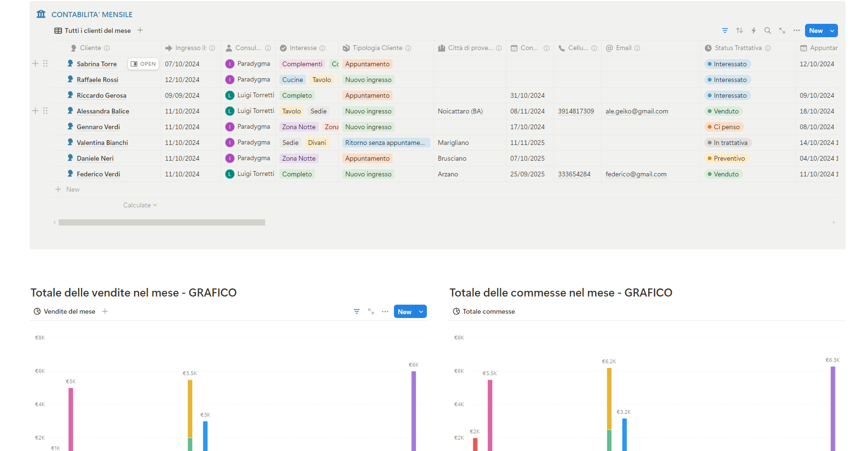Open the Venduto status for Federico Verdi
The height and width of the screenshot is (451, 868).
(x=723, y=174)
